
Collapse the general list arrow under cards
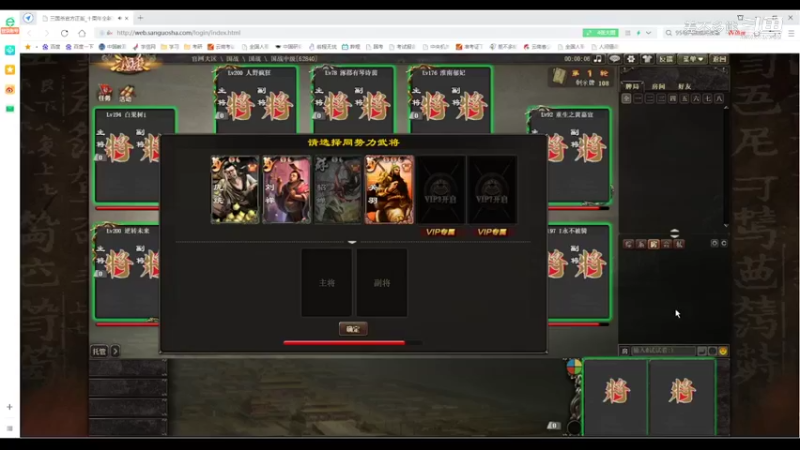352,242
